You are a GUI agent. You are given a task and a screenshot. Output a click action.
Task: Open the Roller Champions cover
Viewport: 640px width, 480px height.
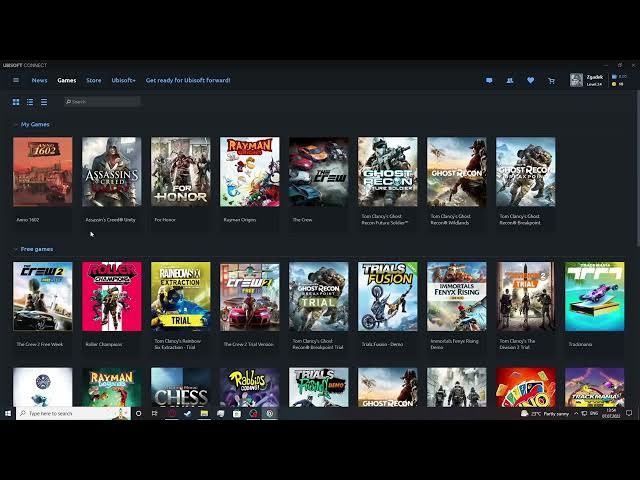click(111, 296)
